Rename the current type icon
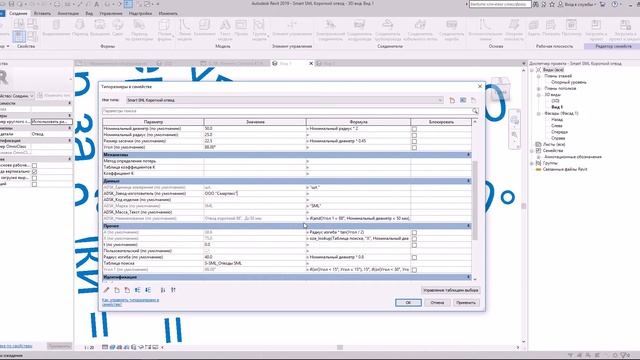Image resolution: width=640 pixels, height=360 pixels. click(x=463, y=100)
